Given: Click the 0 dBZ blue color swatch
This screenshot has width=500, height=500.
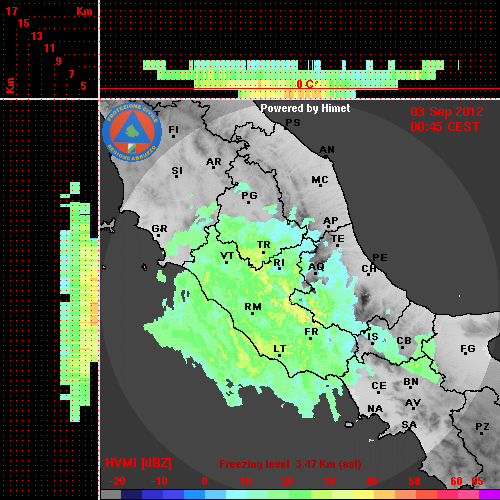Looking at the screenshot, I should pos(194,494).
